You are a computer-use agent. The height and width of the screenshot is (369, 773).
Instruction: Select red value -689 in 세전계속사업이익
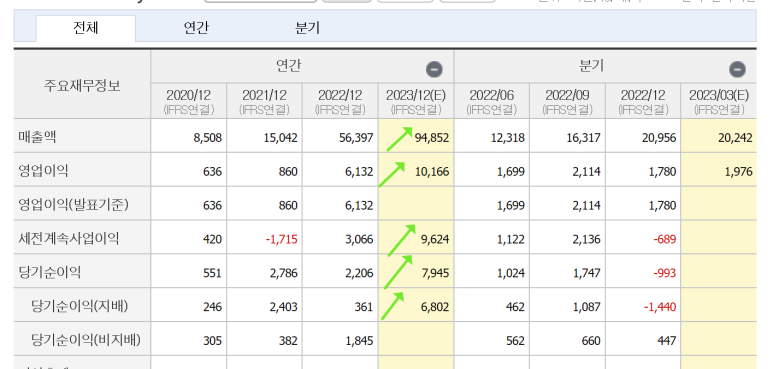click(664, 240)
